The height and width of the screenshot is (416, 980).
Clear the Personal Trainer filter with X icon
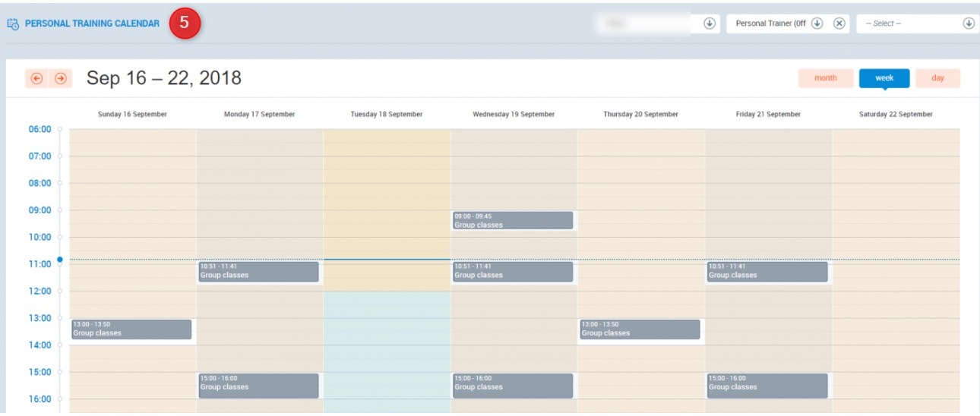click(839, 24)
